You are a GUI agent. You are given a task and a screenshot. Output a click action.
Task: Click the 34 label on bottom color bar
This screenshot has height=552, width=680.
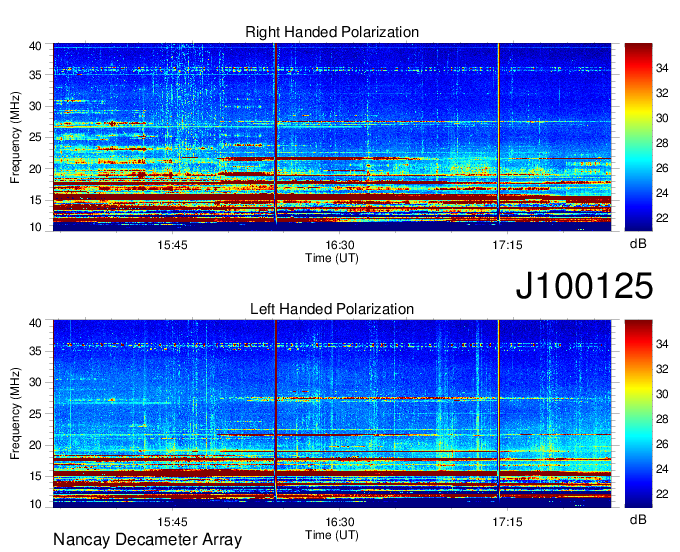(662, 345)
